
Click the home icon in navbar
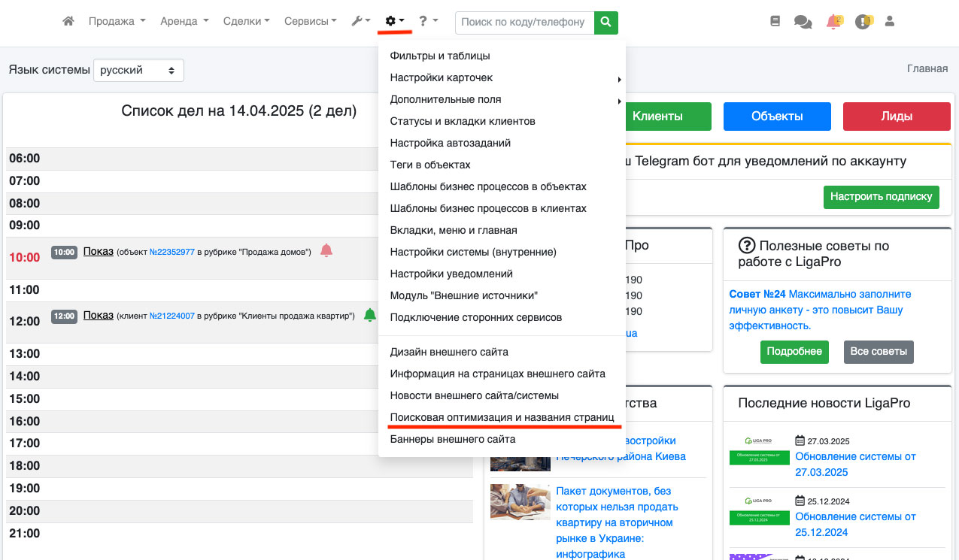pyautogui.click(x=68, y=22)
